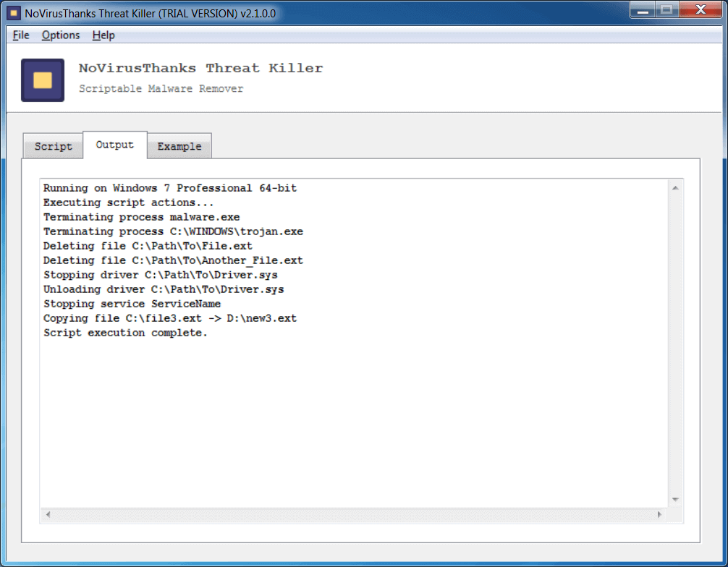The image size is (728, 567).
Task: Click the horizontal scrollbar left arrow
Action: [48, 514]
